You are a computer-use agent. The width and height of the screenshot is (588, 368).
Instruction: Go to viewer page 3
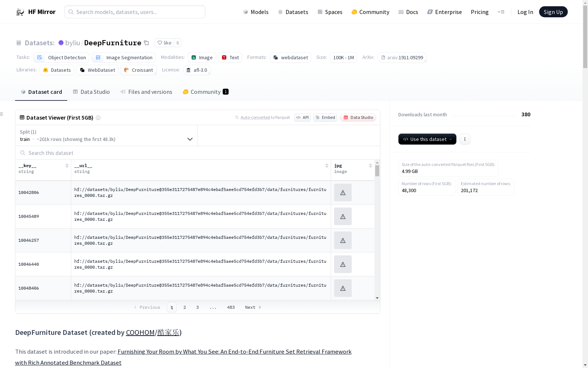pos(197,307)
